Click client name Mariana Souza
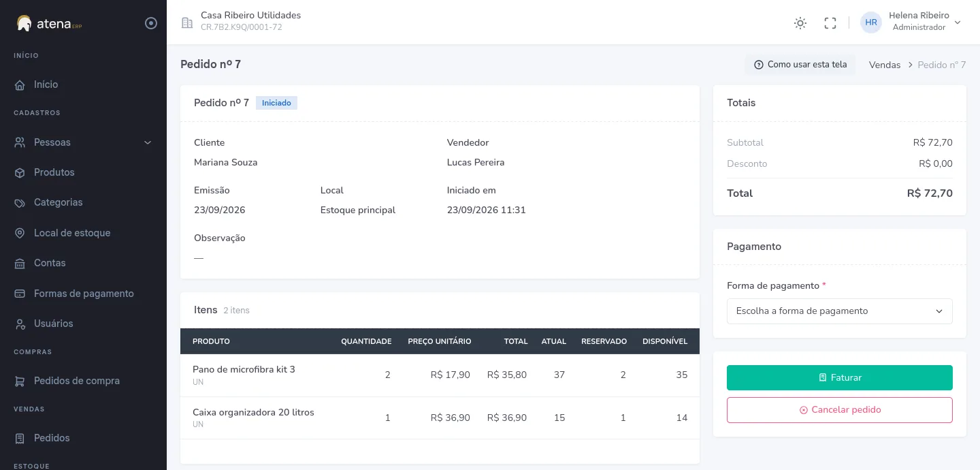 click(225, 163)
